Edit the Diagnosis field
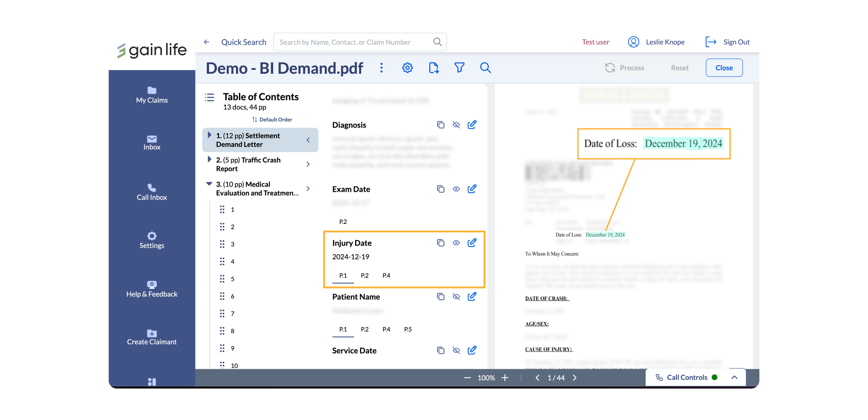 pyautogui.click(x=472, y=125)
